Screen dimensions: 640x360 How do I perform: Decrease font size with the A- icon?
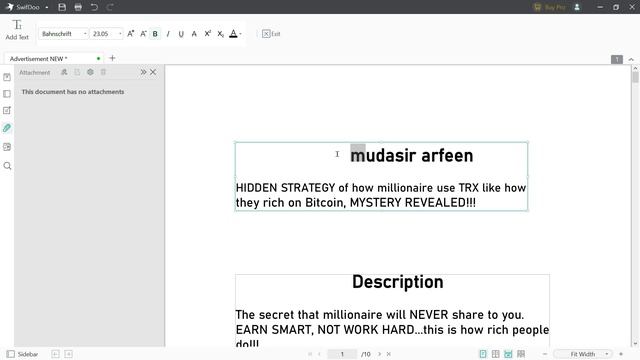[143, 34]
